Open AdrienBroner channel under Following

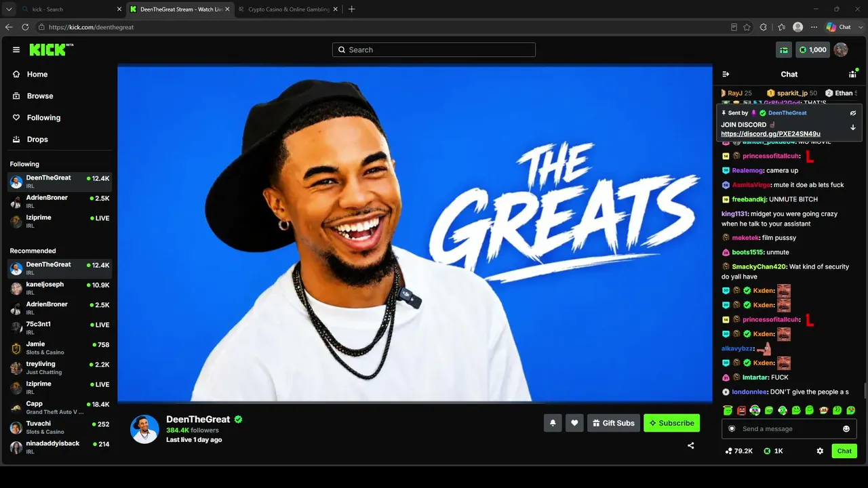pyautogui.click(x=60, y=201)
